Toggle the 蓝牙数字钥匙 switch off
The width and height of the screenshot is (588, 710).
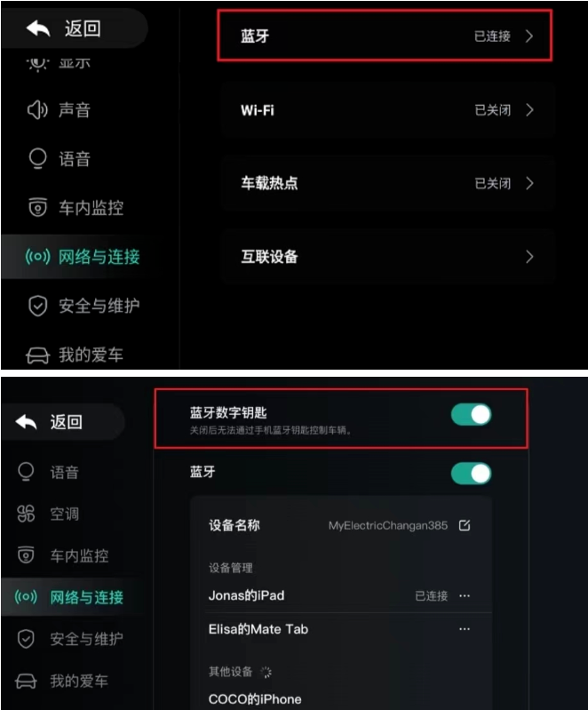[472, 415]
